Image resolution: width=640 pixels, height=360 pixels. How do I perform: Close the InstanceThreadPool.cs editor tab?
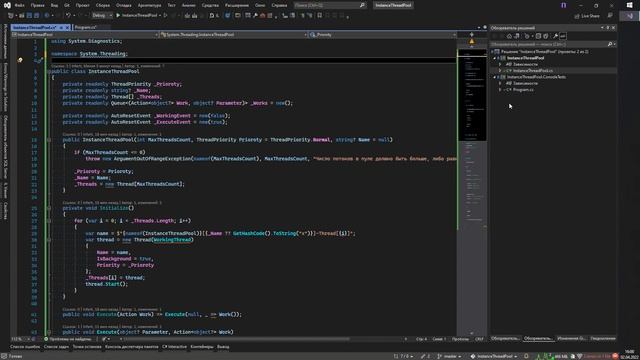coord(67,27)
